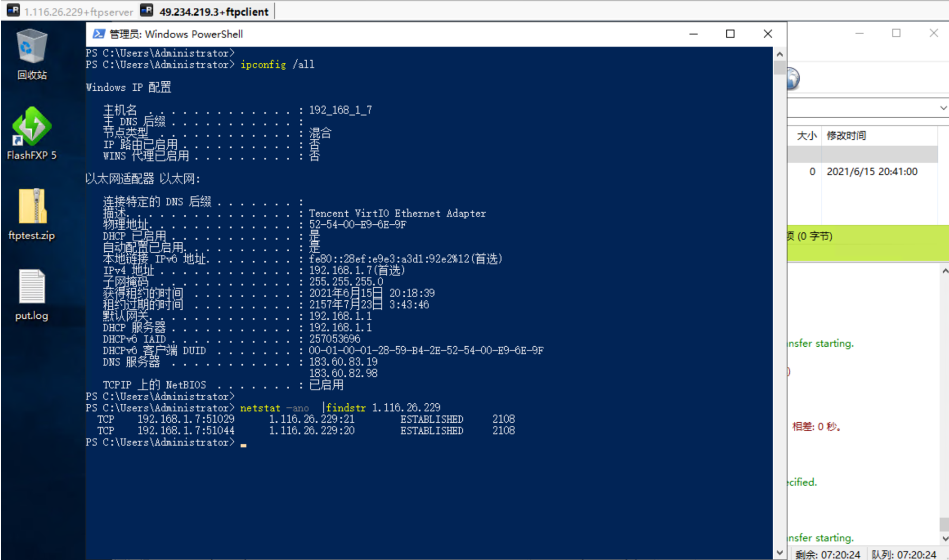Maximize the PowerShell window
Viewport: 949px width, 560px height.
[730, 34]
